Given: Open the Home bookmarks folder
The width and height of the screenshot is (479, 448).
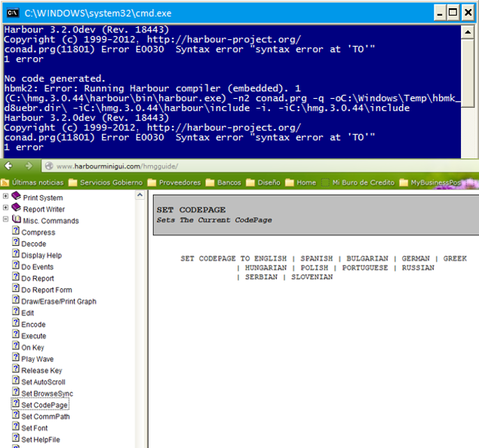Looking at the screenshot, I should coord(300,183).
